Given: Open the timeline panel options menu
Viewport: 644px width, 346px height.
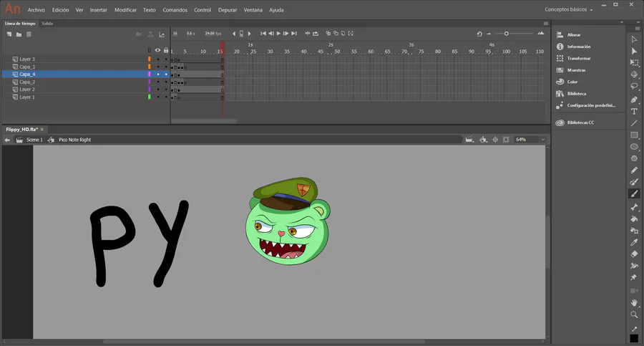Looking at the screenshot, I should (x=546, y=24).
